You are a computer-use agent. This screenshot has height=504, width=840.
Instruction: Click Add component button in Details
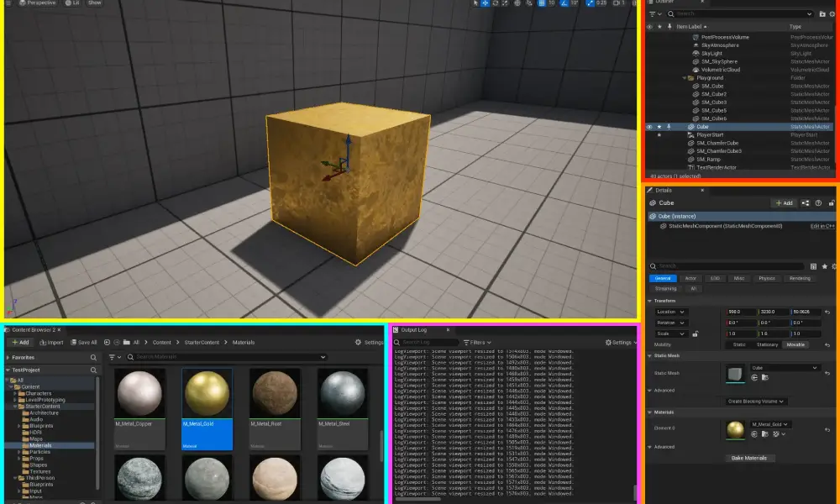click(x=784, y=203)
